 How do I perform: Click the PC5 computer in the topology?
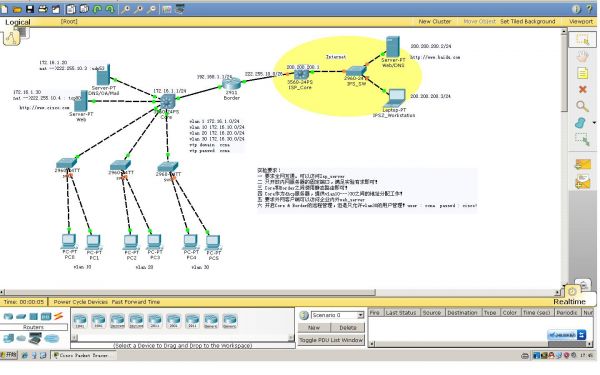pos(213,243)
